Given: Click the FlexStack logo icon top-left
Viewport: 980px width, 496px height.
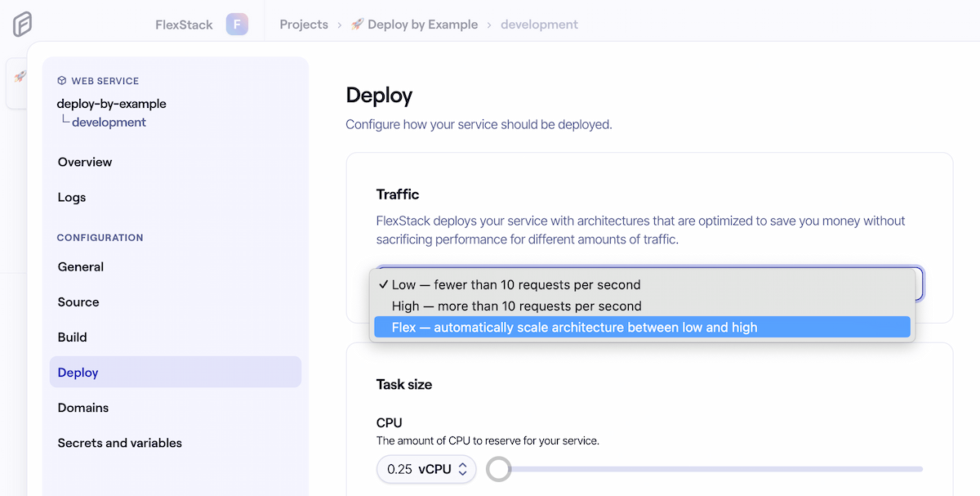Looking at the screenshot, I should [x=22, y=24].
